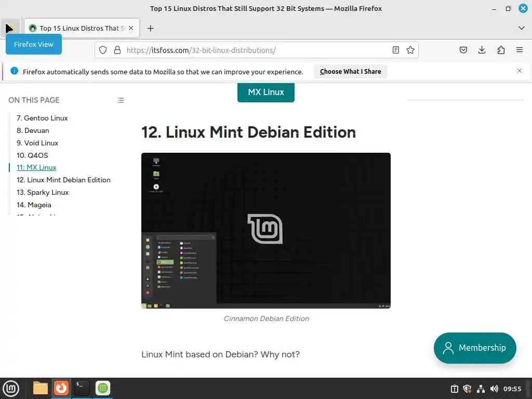This screenshot has height=399, width=532.
Task: Focus the itsfoss.com URL address field
Action: [256, 50]
